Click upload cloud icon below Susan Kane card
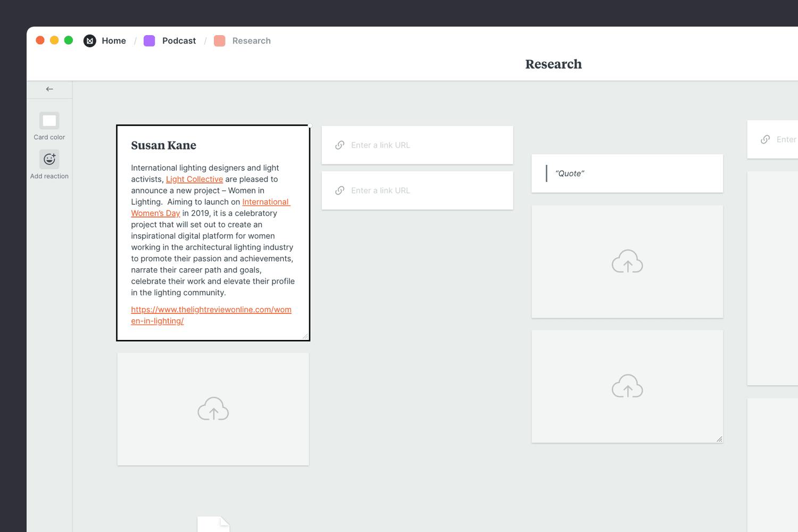 pos(213,409)
